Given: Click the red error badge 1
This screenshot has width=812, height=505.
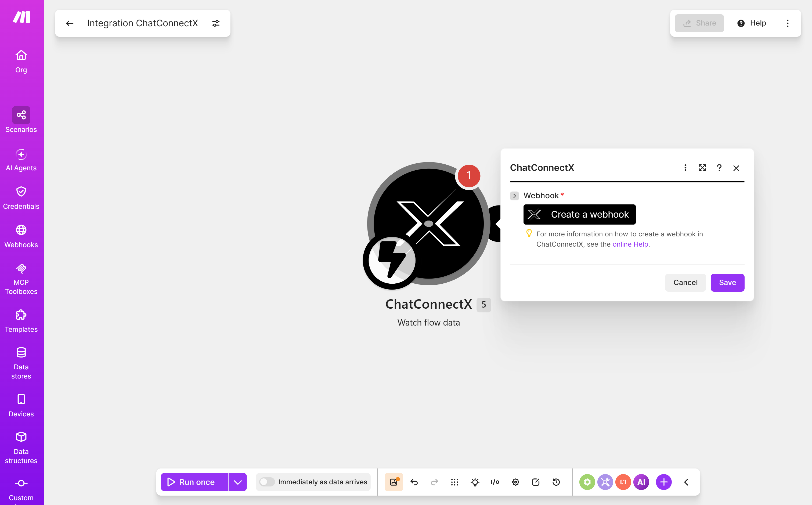Looking at the screenshot, I should point(469,176).
